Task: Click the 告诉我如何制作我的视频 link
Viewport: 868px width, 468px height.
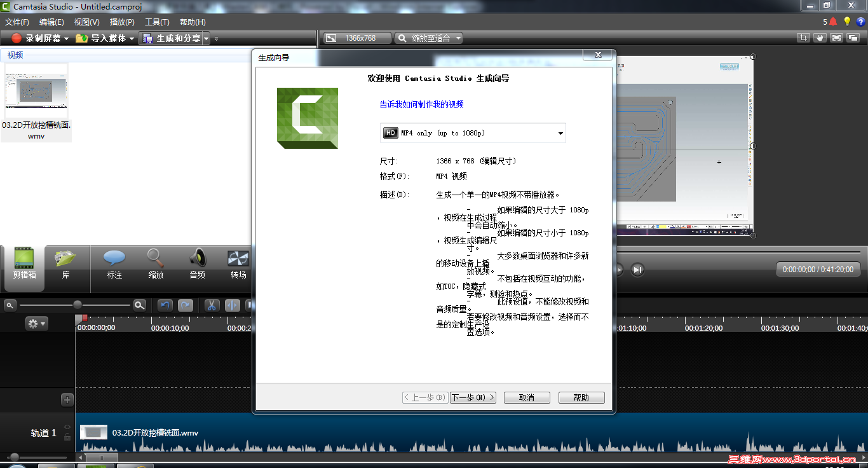Action: coord(421,104)
